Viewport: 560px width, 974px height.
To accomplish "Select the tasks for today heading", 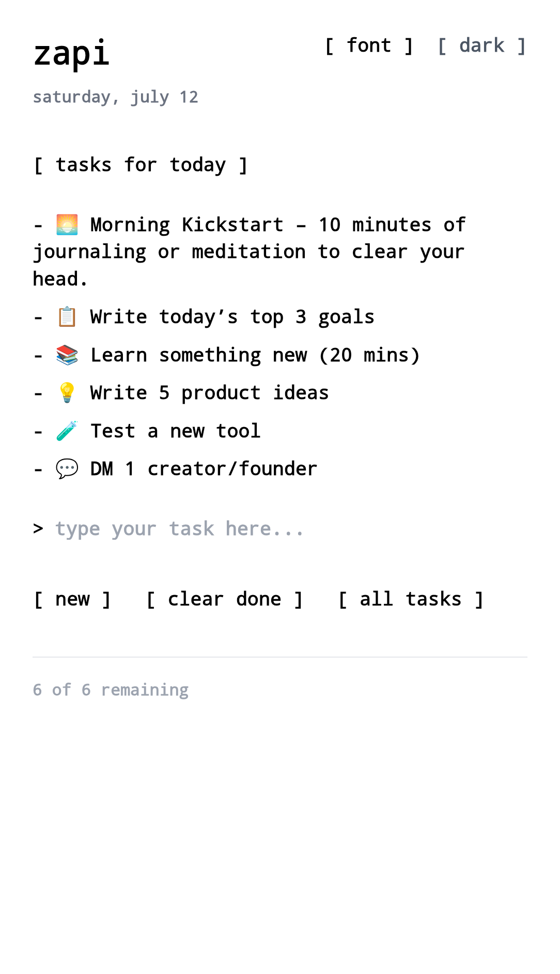I will coord(141,165).
